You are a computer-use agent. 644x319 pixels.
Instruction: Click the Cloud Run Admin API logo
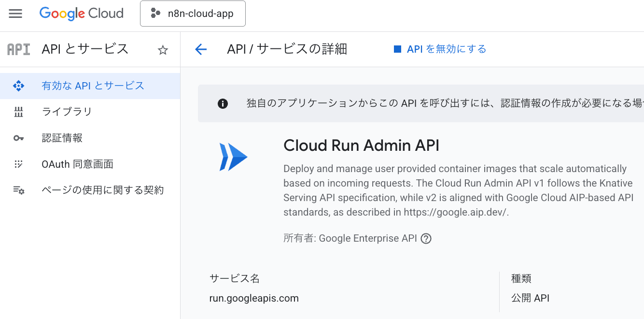[233, 157]
